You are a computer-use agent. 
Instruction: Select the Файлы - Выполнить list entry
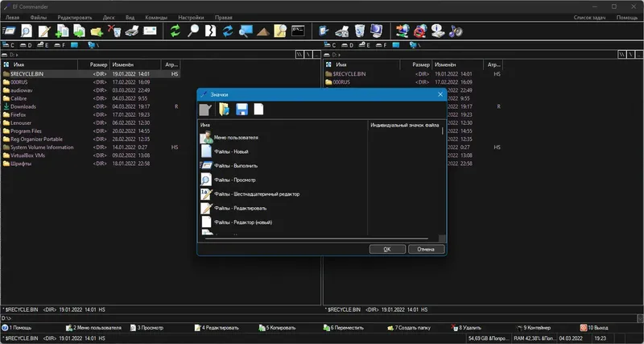(x=236, y=166)
